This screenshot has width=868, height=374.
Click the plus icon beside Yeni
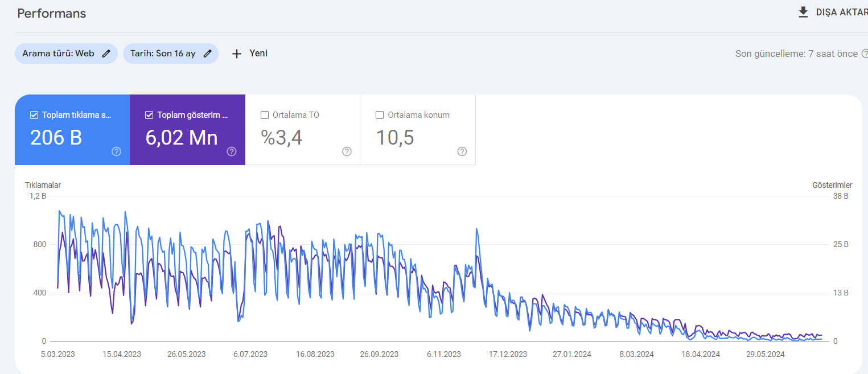coord(237,54)
